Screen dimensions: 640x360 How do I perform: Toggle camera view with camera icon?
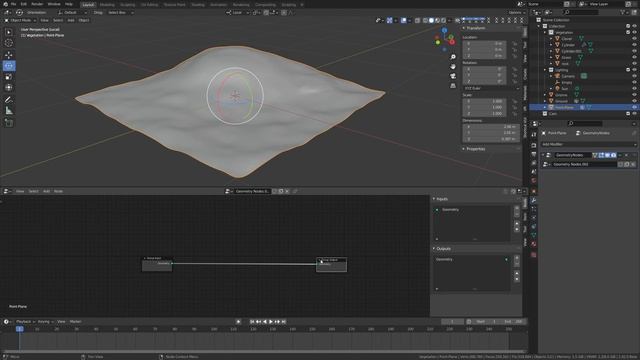click(453, 76)
